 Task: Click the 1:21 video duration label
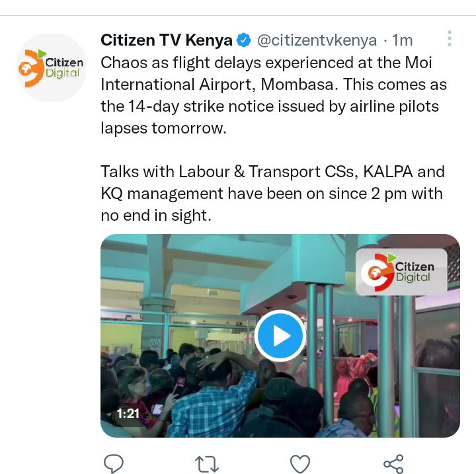click(x=128, y=413)
